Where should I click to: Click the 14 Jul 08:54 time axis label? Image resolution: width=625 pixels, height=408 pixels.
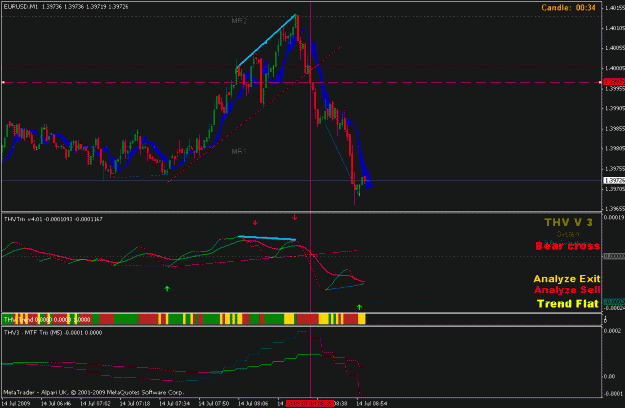point(372,404)
